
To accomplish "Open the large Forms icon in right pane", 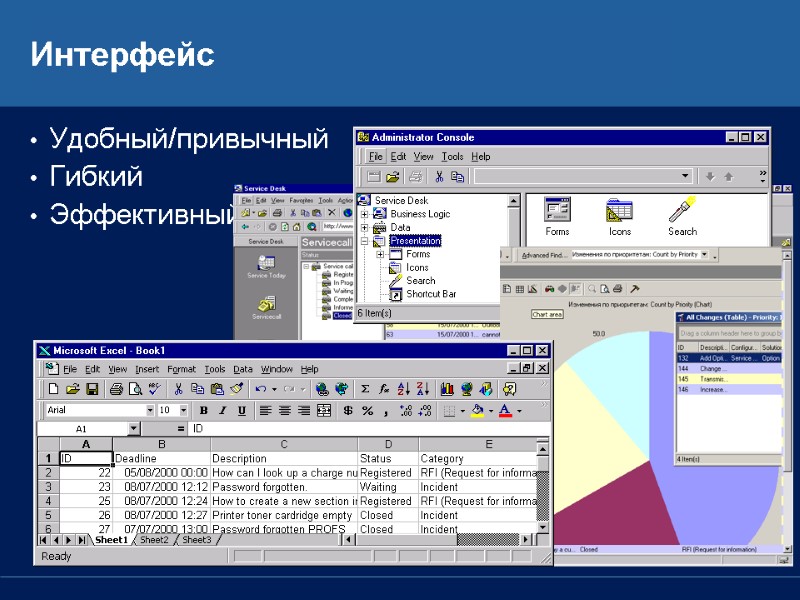I will pos(557,216).
